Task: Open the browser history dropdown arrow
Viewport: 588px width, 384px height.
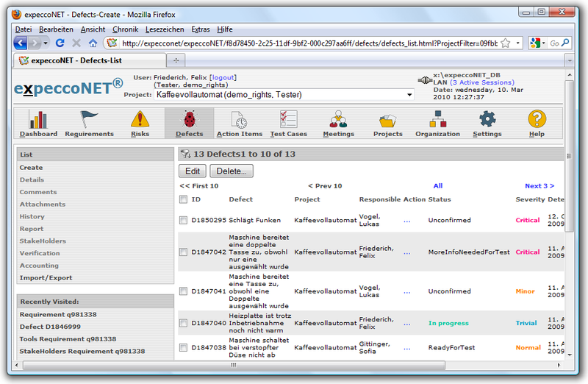Action: pos(46,43)
